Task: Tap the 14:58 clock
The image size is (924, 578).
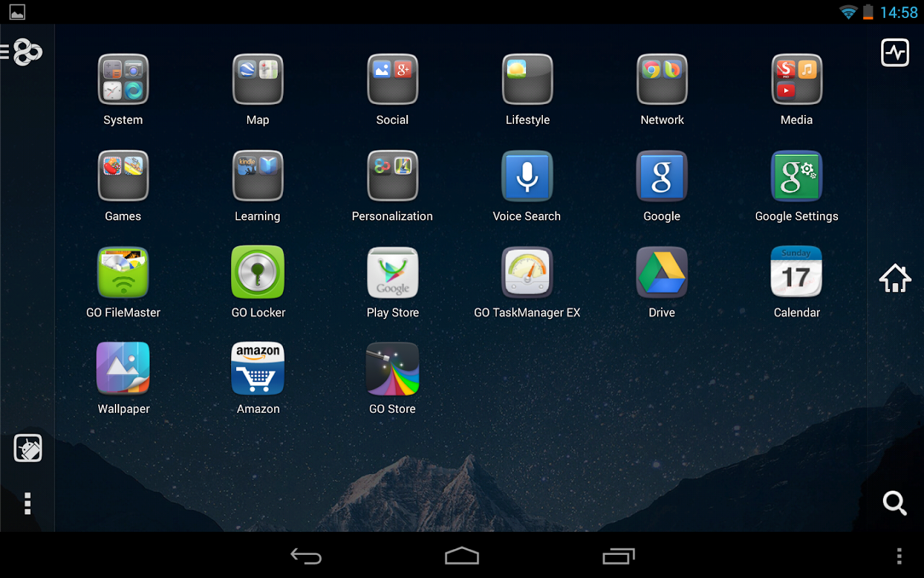Action: click(x=899, y=12)
